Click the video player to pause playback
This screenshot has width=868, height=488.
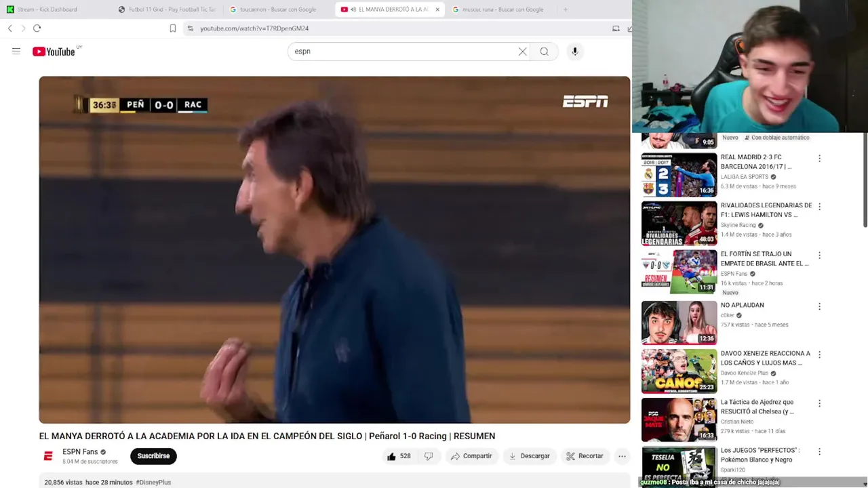click(x=334, y=249)
